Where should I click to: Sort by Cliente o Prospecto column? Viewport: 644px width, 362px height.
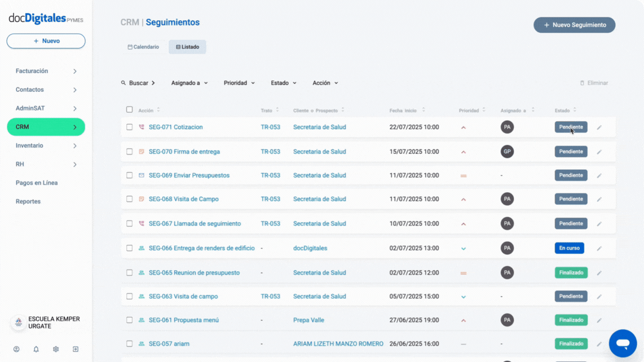tap(319, 111)
